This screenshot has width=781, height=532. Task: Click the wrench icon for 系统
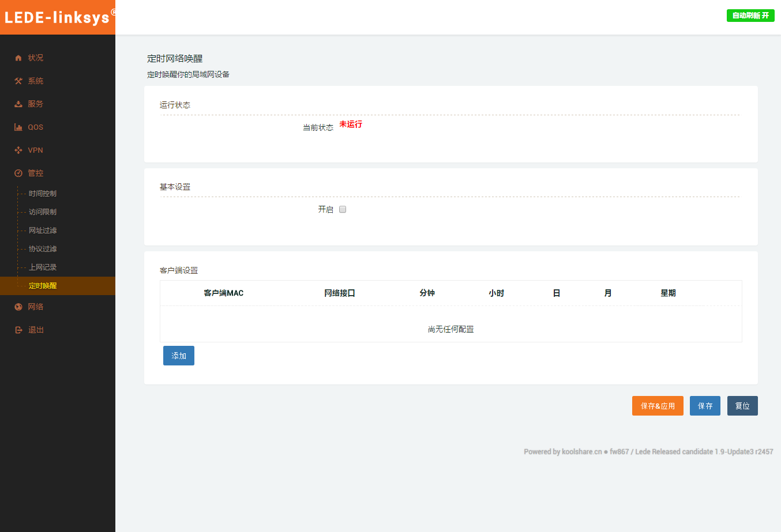click(x=18, y=81)
